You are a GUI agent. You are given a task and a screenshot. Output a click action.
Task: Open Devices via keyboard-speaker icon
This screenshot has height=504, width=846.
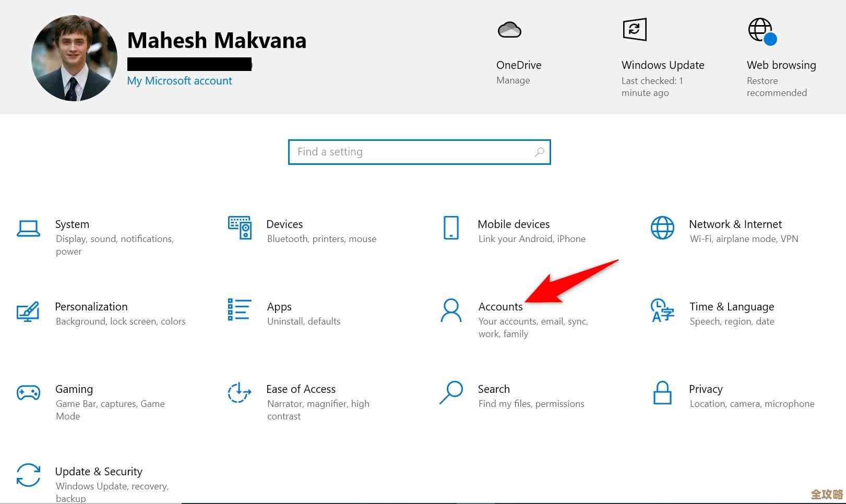(240, 228)
